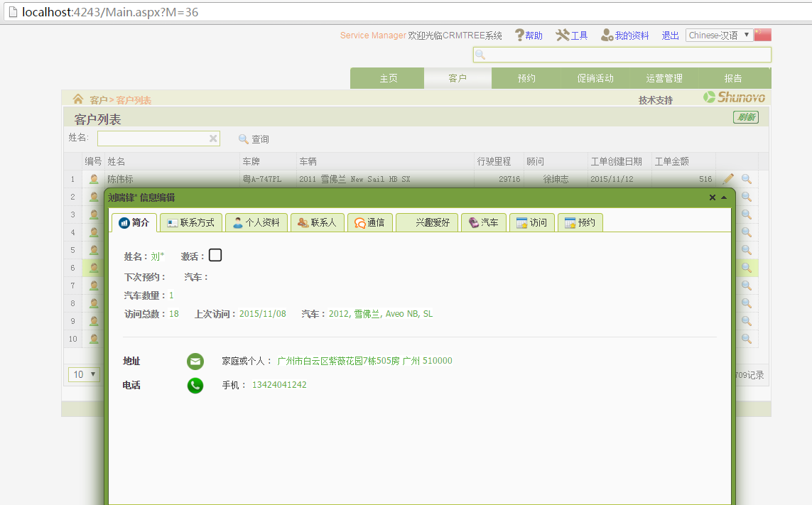Screen dimensions: 812x505
Task: Click the 技术支持 link
Action: pos(656,100)
